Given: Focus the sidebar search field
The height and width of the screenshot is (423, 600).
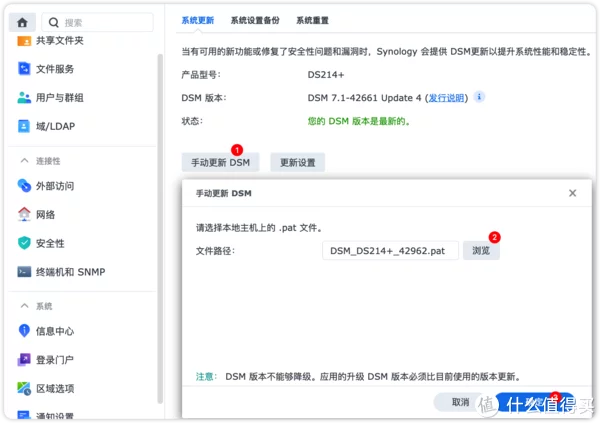Looking at the screenshot, I should tap(98, 23).
